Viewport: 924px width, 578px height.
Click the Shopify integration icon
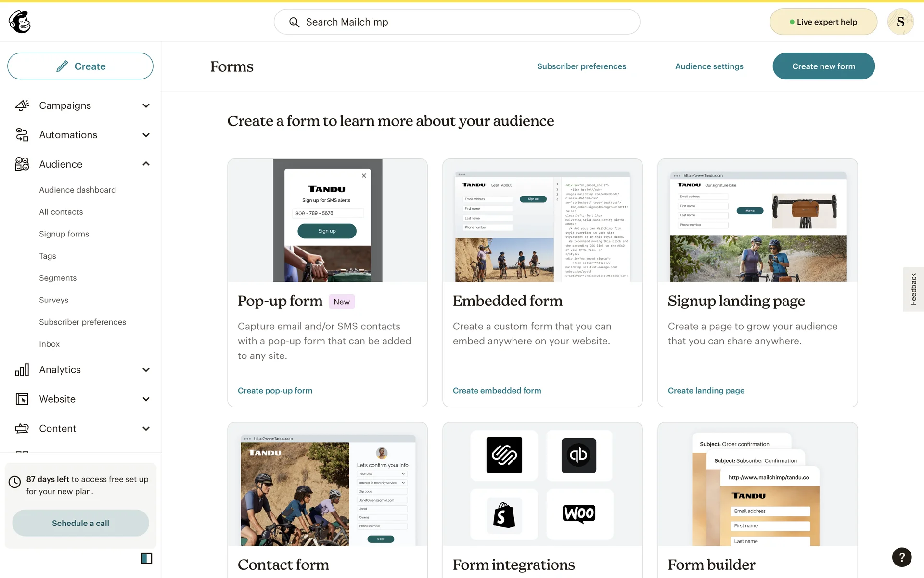504,515
